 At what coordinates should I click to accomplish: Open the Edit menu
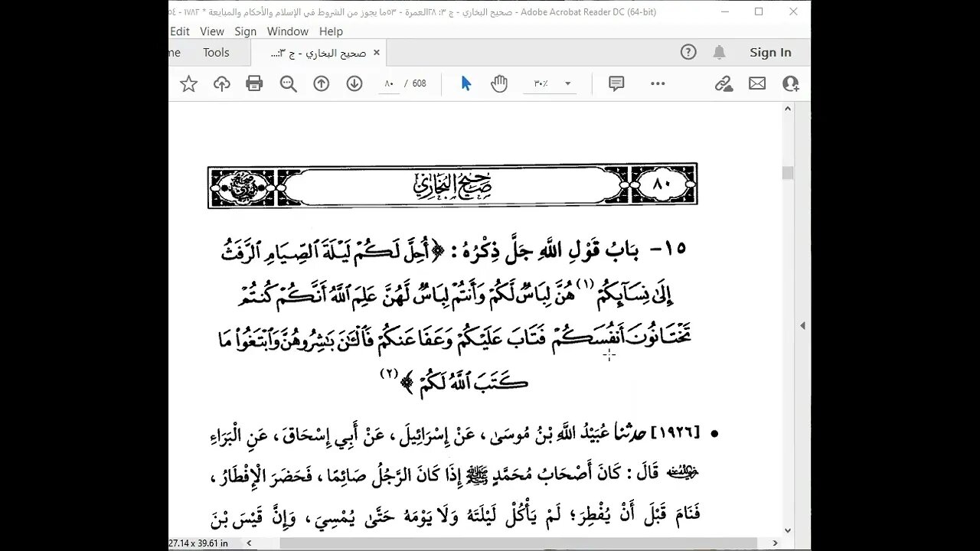[x=180, y=31]
